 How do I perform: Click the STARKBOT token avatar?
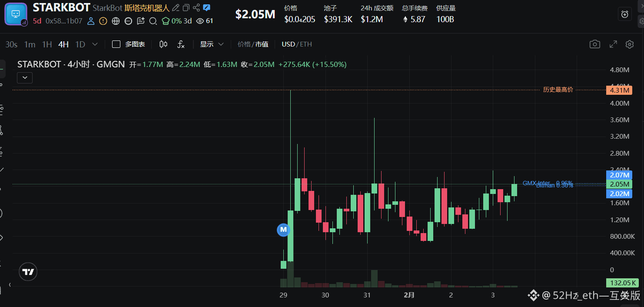[x=16, y=14]
